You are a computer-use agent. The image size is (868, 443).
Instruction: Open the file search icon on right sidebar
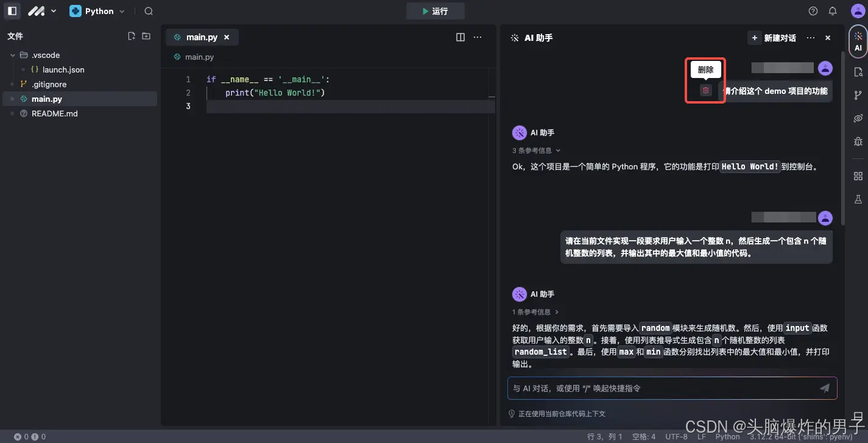click(x=859, y=71)
